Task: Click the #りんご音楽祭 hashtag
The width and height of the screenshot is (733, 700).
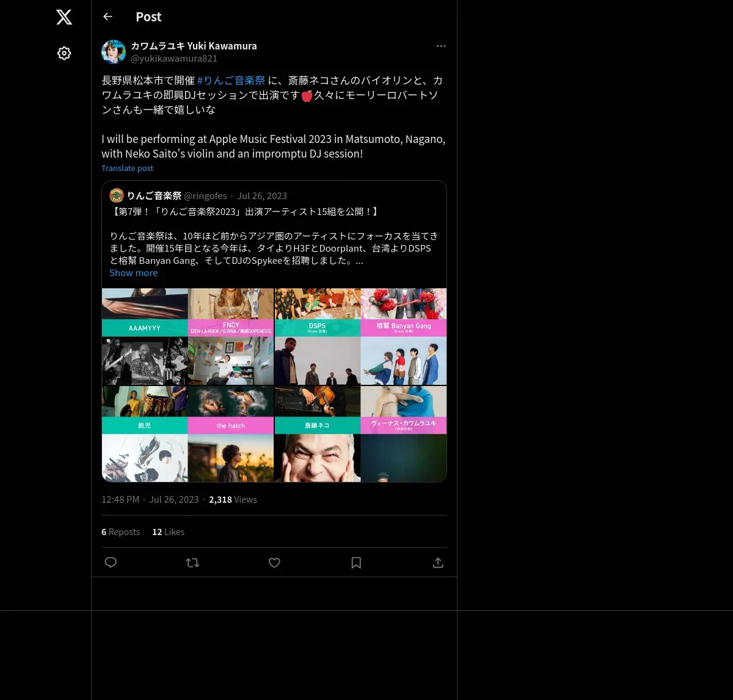Action: point(231,81)
